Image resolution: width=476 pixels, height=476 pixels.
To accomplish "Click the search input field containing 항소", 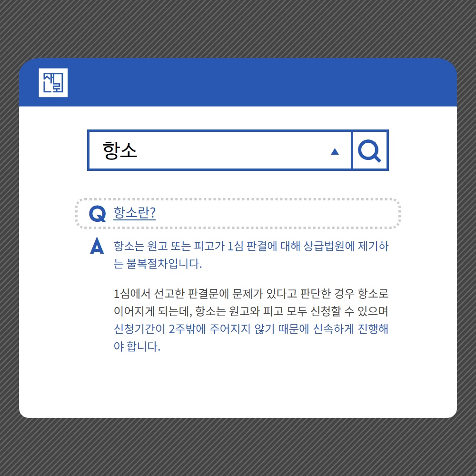I will [219, 150].
